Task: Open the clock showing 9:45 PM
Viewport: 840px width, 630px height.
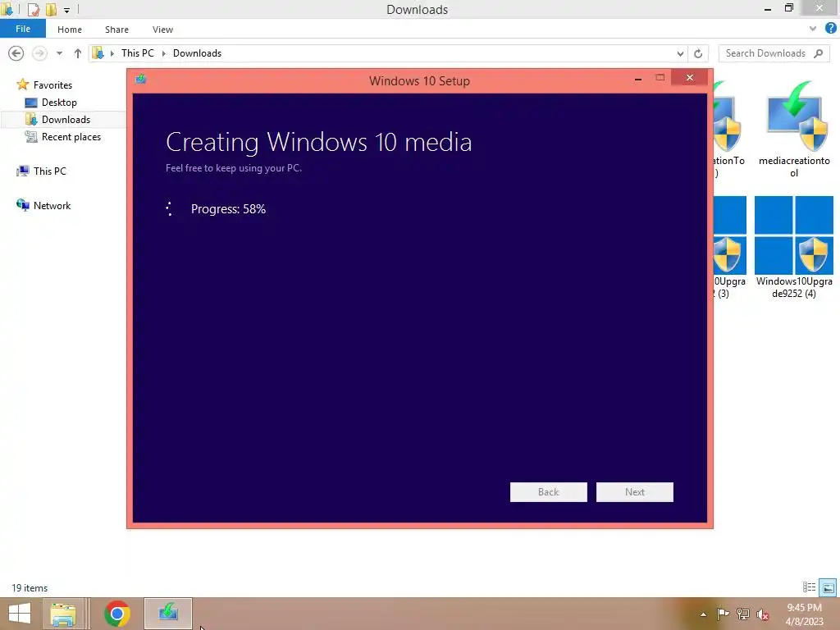Action: click(x=804, y=614)
